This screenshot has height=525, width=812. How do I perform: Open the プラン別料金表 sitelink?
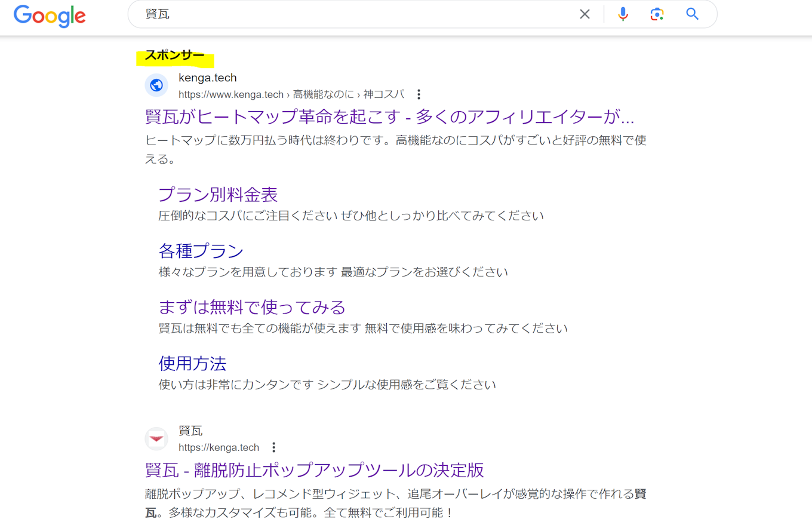[x=218, y=195]
